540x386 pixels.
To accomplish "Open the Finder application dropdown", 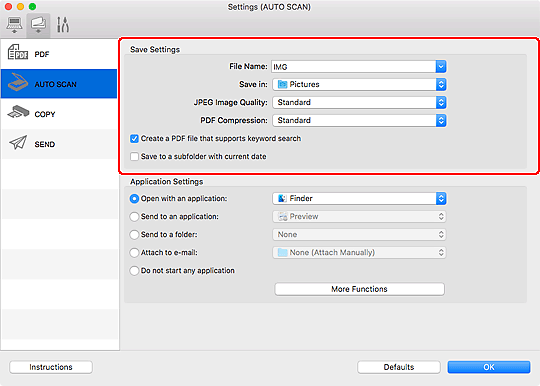I will tap(359, 198).
